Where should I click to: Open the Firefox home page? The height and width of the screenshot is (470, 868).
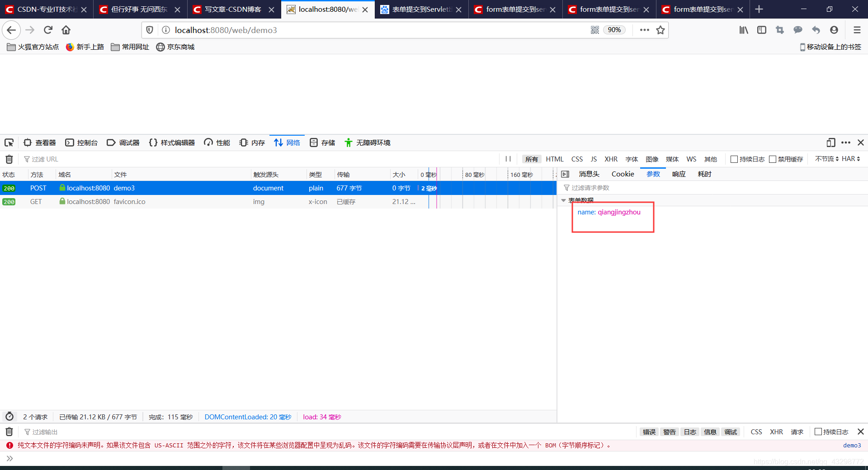66,30
